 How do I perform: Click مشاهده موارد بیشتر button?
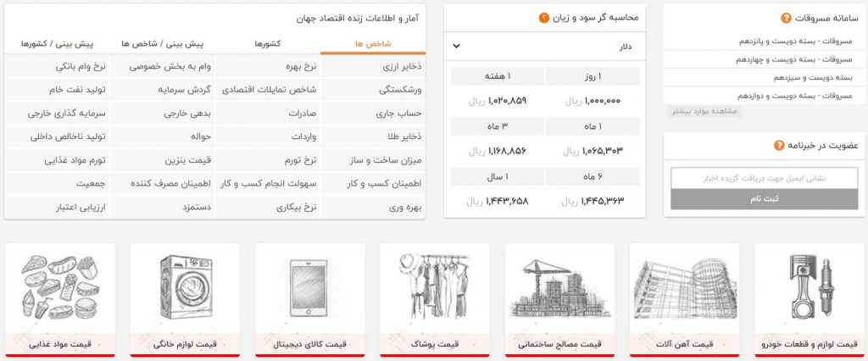[x=704, y=111]
